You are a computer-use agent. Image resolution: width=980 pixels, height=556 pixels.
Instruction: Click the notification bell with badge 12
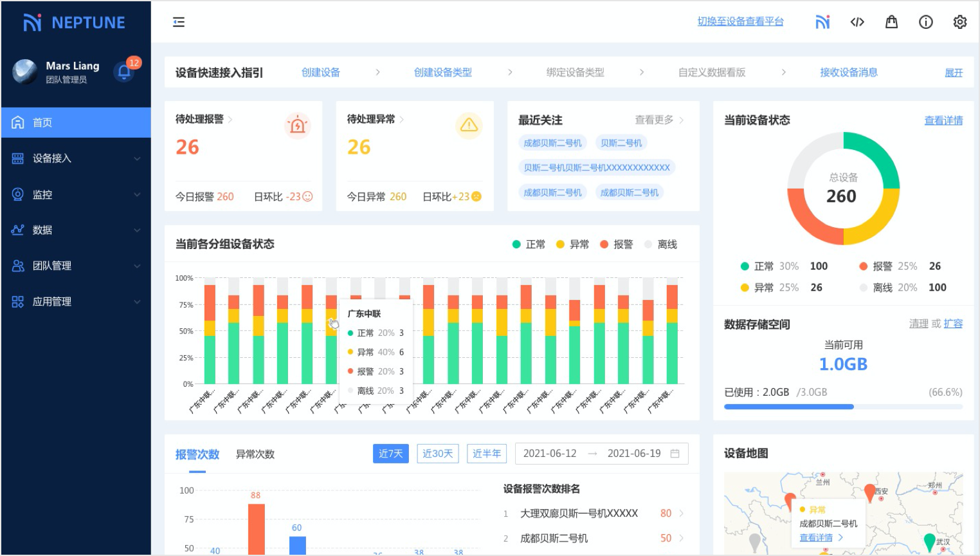(124, 71)
